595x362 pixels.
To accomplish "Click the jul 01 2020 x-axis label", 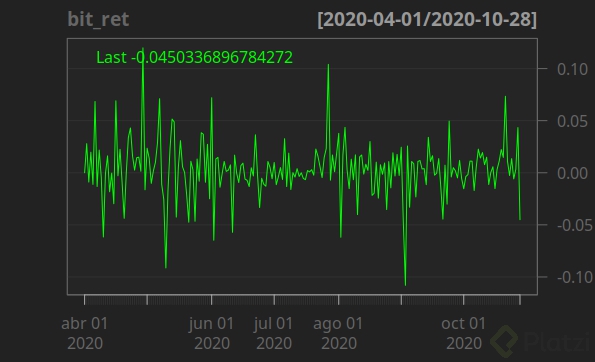I will point(274,334).
